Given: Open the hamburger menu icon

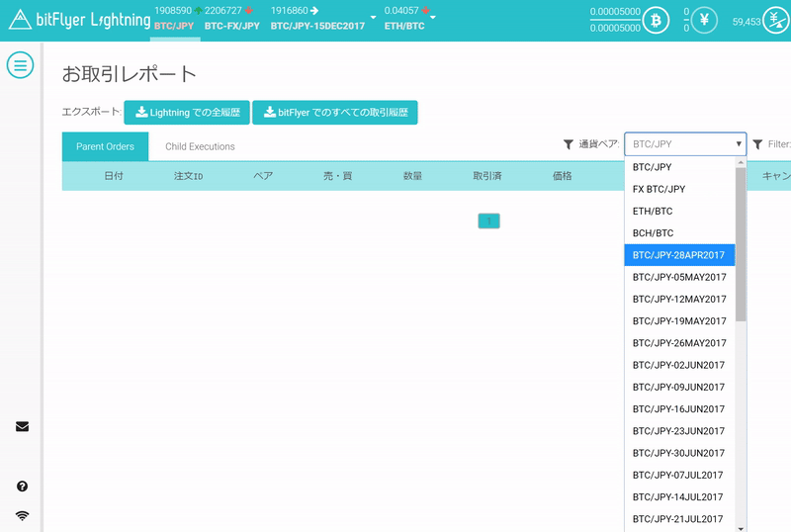Looking at the screenshot, I should [20, 65].
